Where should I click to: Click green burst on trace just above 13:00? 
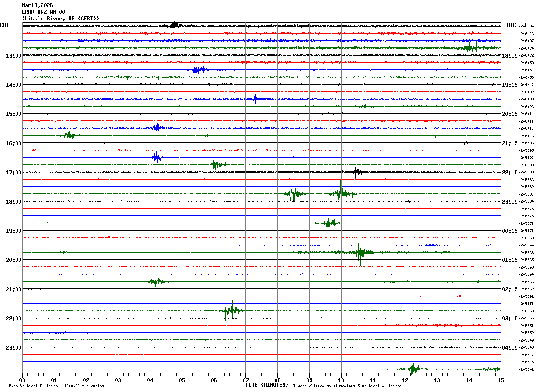click(471, 47)
